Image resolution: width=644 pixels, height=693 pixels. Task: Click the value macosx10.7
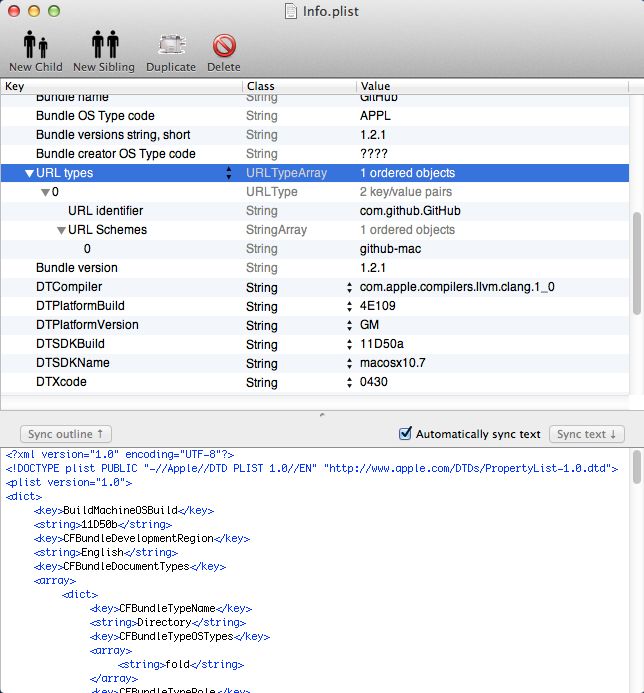(392, 363)
